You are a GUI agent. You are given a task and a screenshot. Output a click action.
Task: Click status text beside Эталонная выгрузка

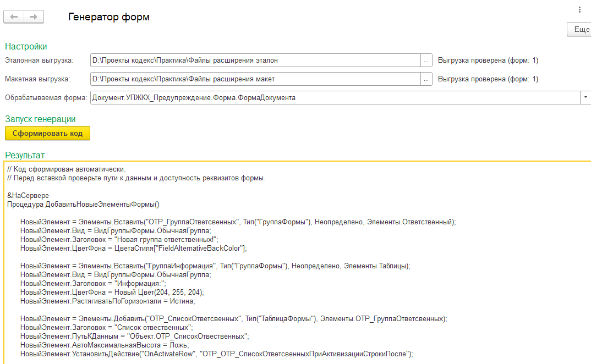488,60
